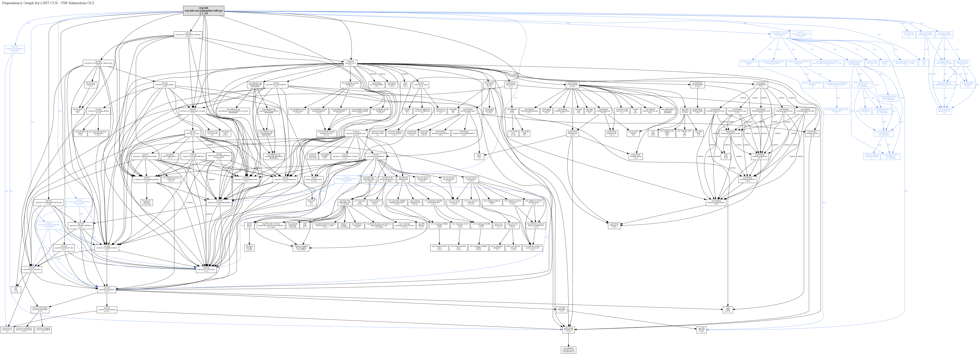Click the root org-lsst-ccs-subsystem-ts8-gui node
This screenshot has width=980, height=354.
point(203,11)
